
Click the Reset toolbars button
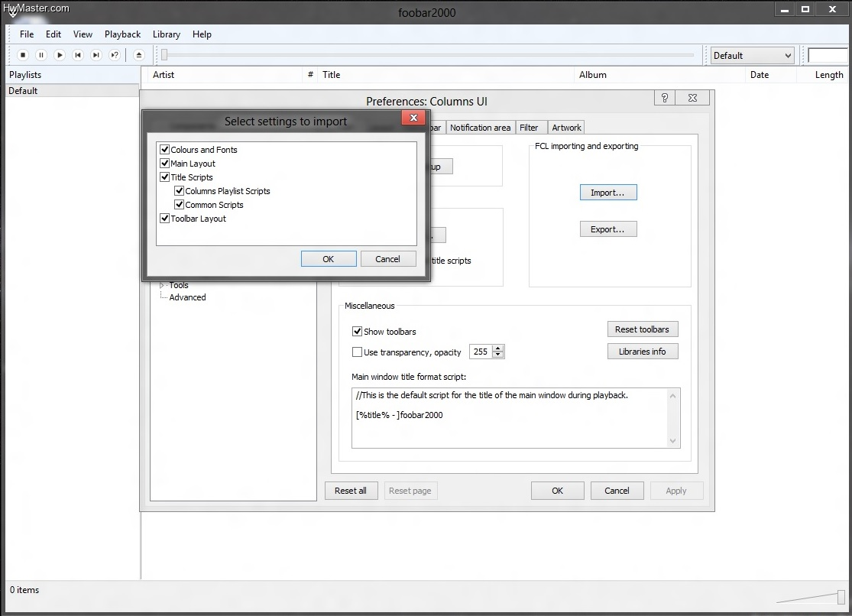pyautogui.click(x=643, y=329)
